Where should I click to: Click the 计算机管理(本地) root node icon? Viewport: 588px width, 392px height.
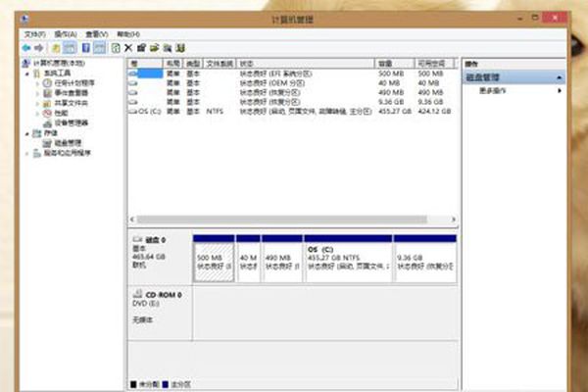pos(24,63)
